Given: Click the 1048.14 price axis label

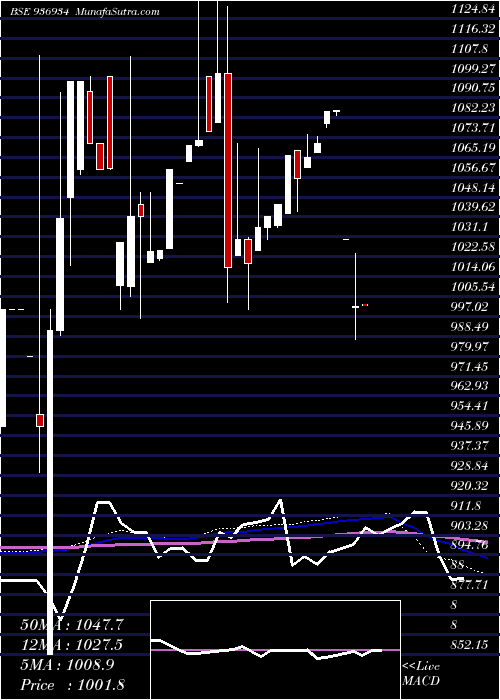Looking at the screenshot, I should pyautogui.click(x=473, y=188).
